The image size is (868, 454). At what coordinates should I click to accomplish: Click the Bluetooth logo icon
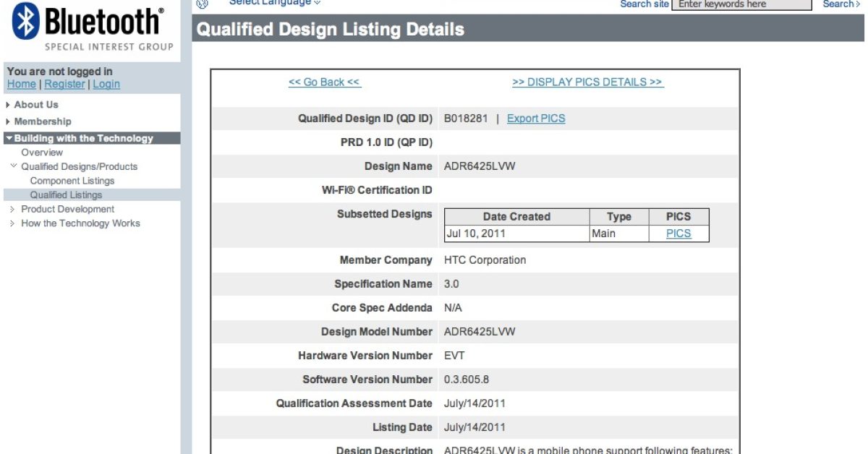tap(26, 21)
